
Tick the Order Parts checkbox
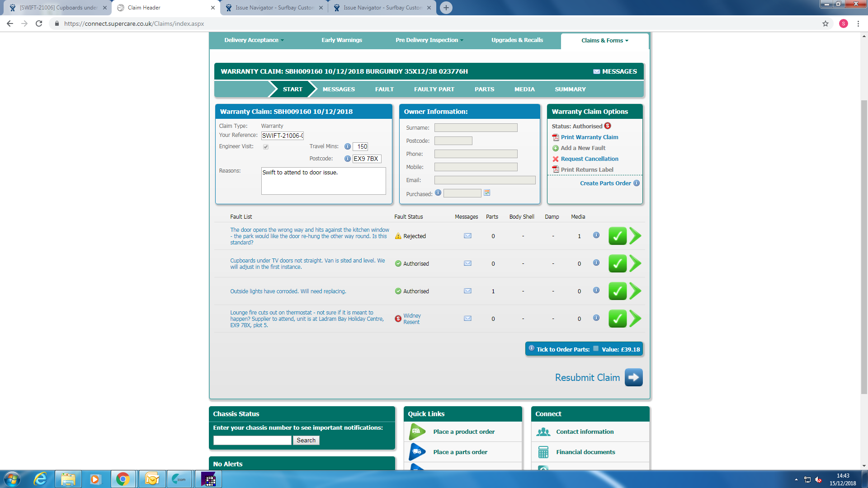(596, 349)
